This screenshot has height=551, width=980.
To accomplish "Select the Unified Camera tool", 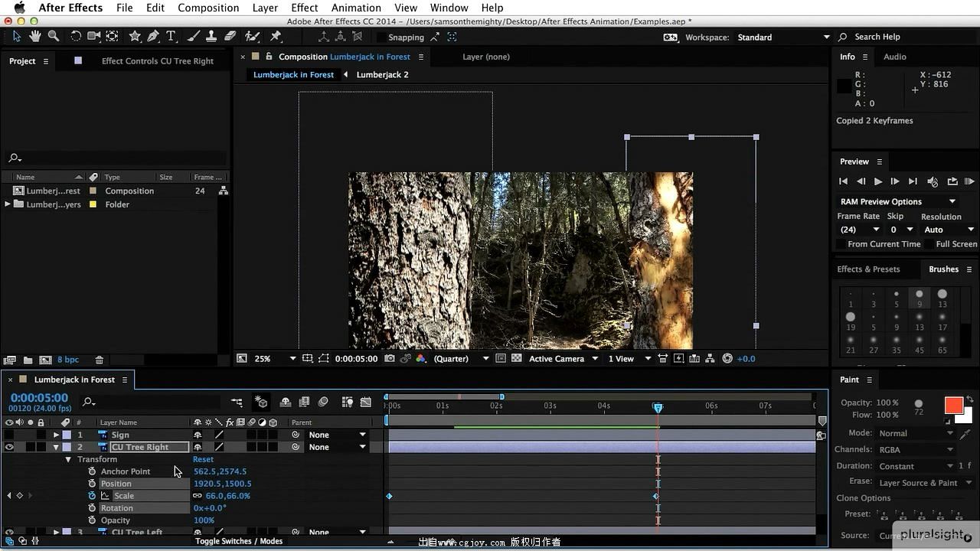I will click(x=93, y=36).
